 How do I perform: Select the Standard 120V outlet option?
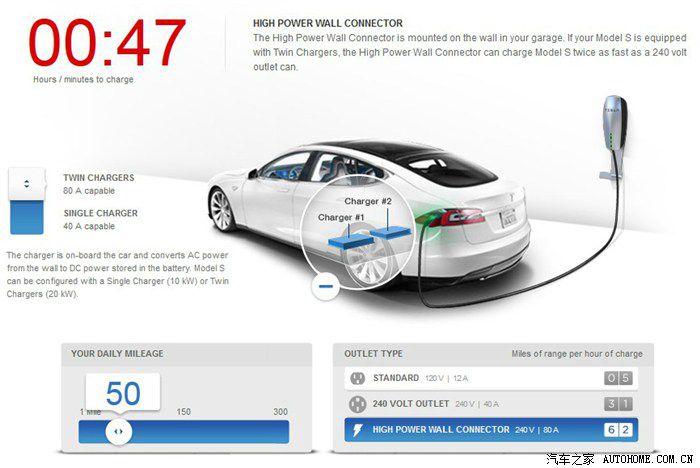(491, 378)
